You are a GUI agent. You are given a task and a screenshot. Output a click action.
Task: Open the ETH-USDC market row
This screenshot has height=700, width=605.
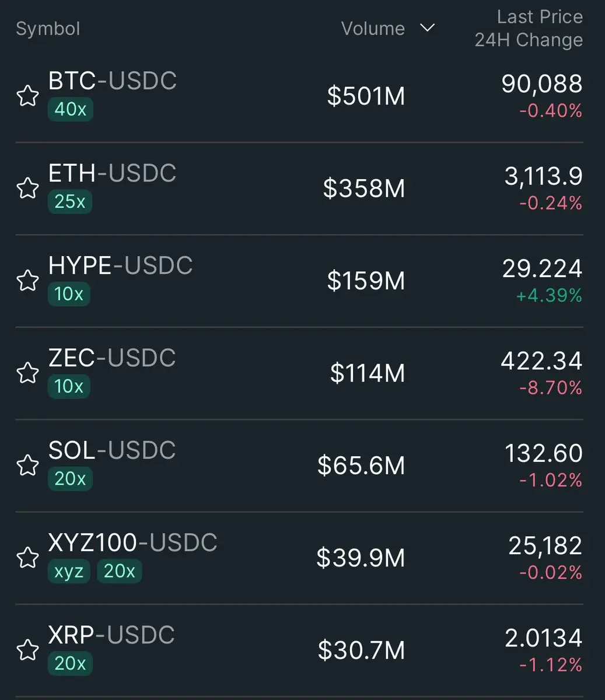tap(299, 188)
